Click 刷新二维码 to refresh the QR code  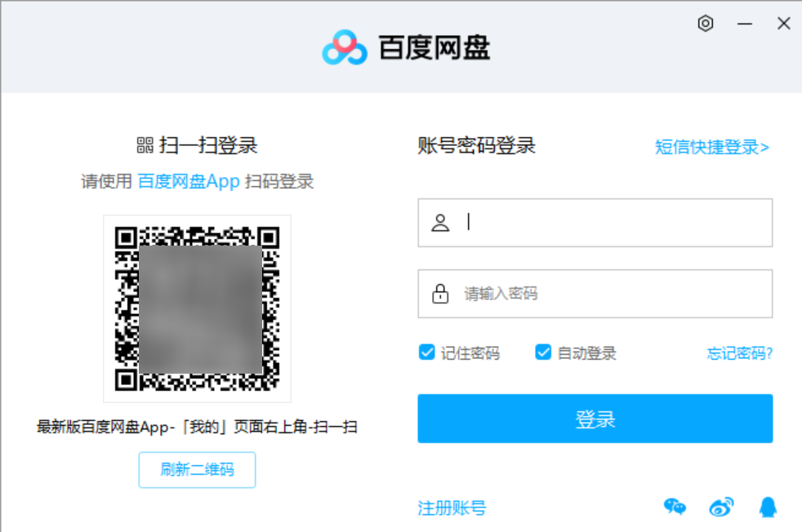coord(197,470)
